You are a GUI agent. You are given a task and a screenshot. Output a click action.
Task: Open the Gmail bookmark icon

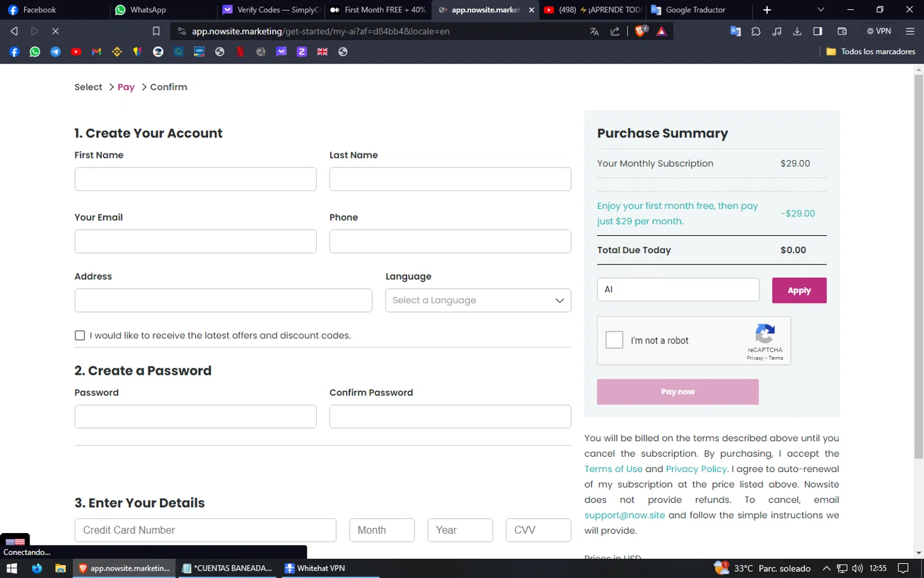click(97, 52)
